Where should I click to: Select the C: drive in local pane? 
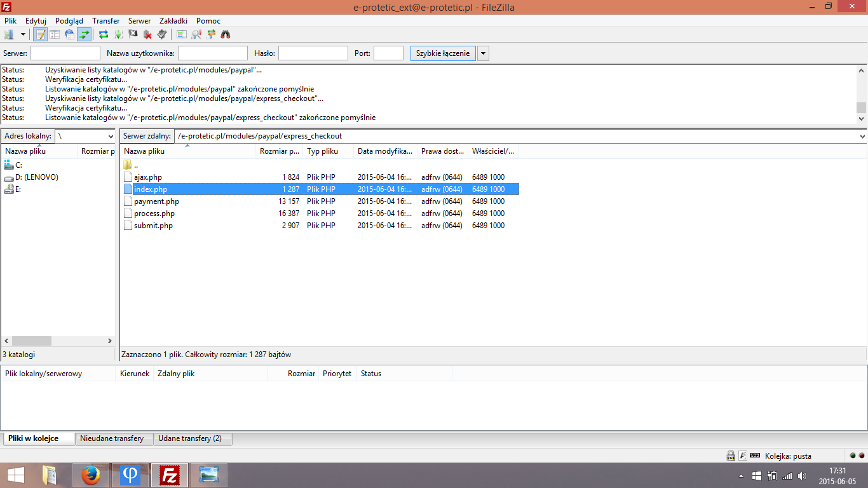coord(13,165)
